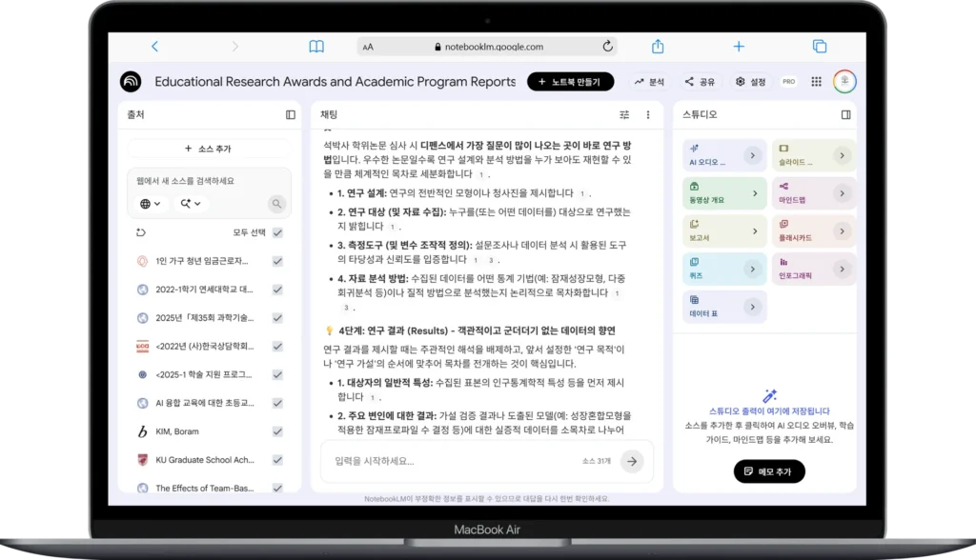Click the source search magnifier icon
This screenshot has height=560, width=976.
(x=276, y=204)
